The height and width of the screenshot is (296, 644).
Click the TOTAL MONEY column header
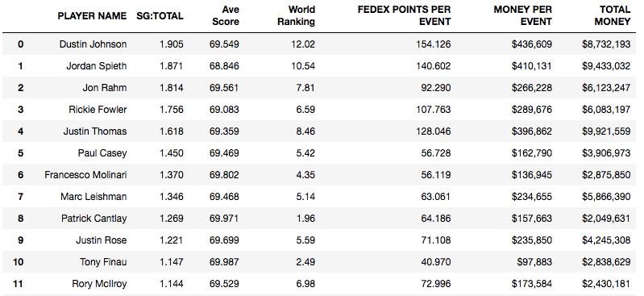pos(612,15)
